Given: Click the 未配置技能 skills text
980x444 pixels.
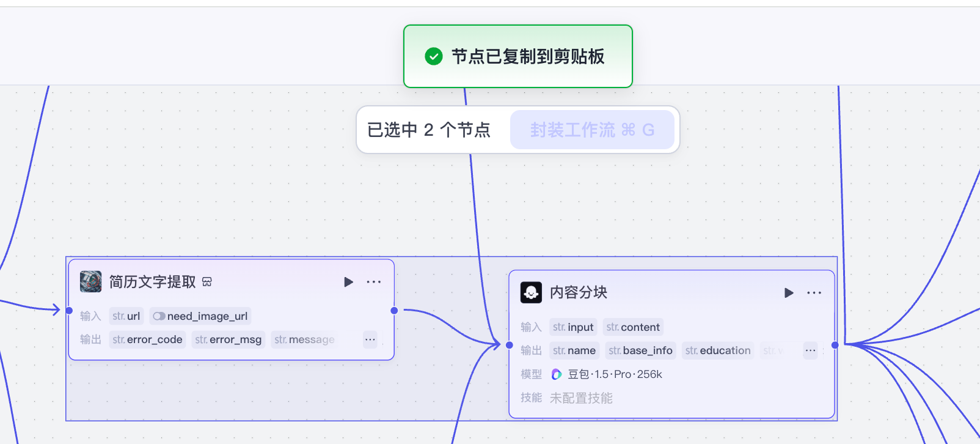Looking at the screenshot, I should tap(581, 398).
